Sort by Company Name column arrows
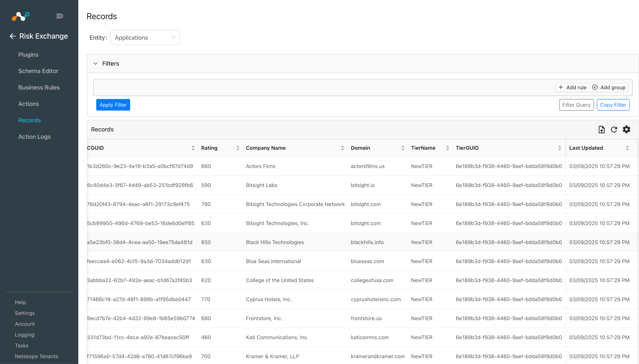Screen dimensions: 639x364 click(343, 148)
